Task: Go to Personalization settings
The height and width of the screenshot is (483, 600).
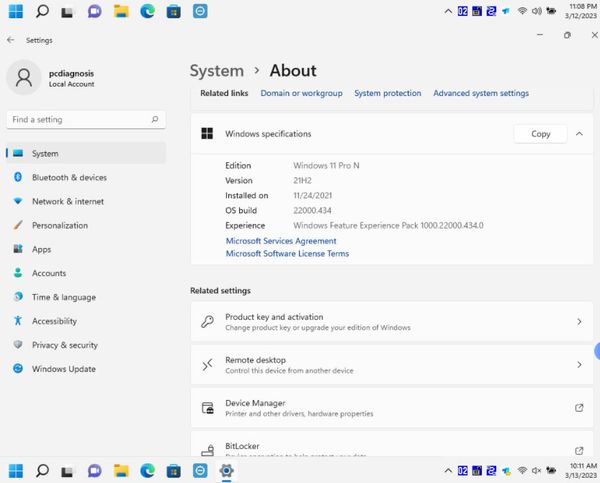Action: [x=86, y=225]
